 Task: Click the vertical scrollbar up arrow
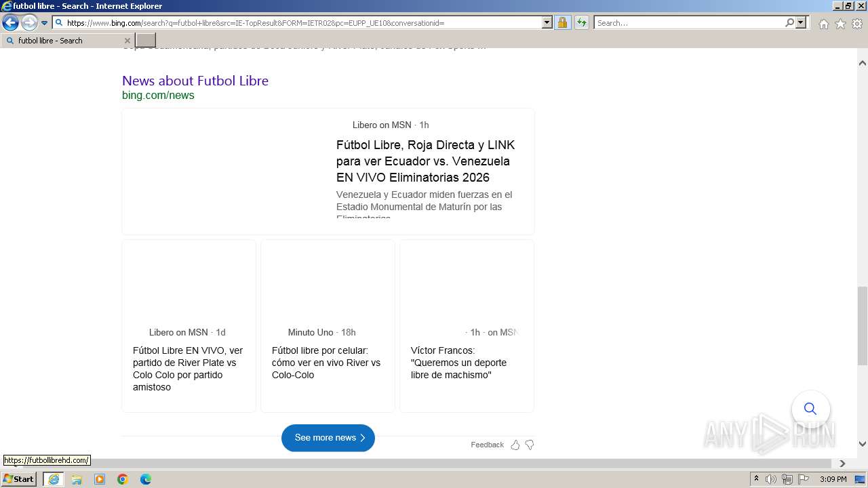tap(863, 63)
